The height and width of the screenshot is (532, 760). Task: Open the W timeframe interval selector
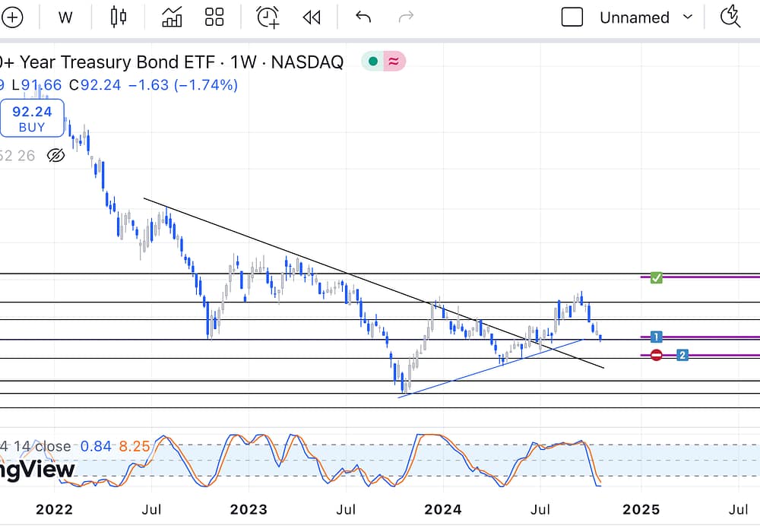click(65, 17)
